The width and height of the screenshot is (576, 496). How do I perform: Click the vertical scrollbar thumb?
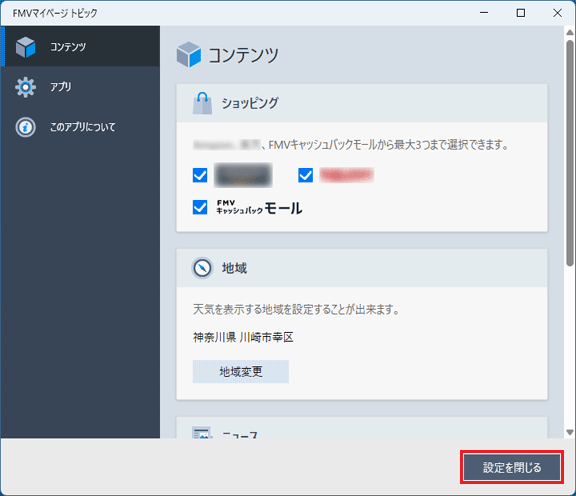[x=570, y=153]
